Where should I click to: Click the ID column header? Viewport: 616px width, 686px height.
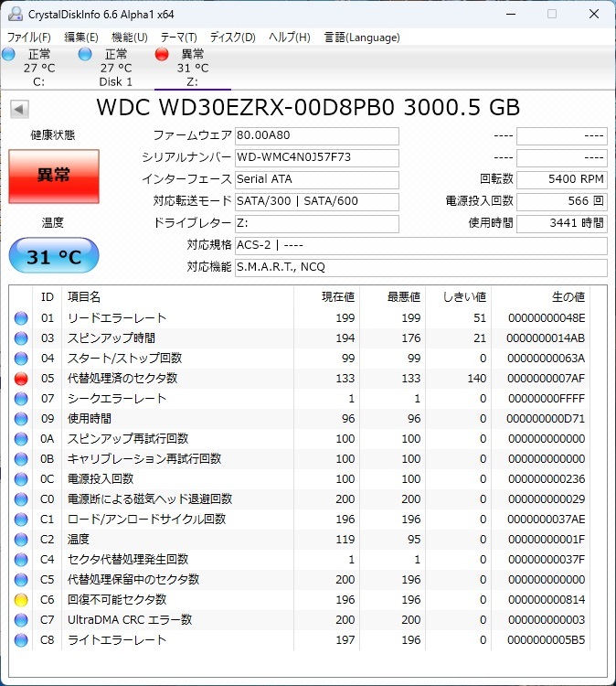(x=48, y=297)
